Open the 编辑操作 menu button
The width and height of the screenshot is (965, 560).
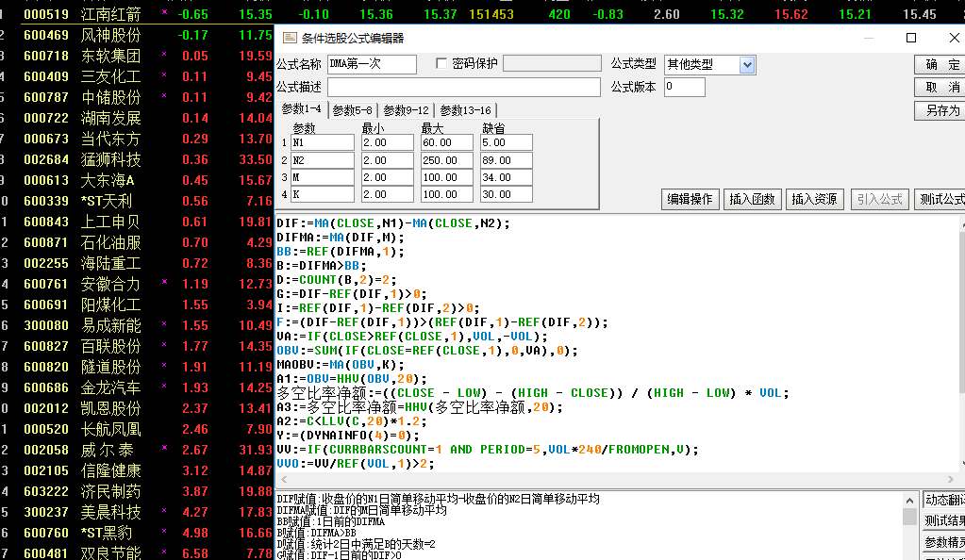(x=690, y=199)
